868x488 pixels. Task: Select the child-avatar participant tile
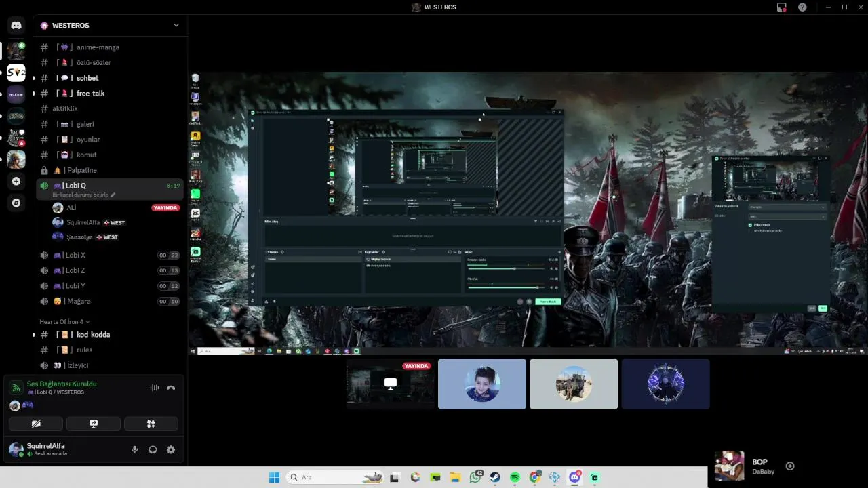[482, 384]
